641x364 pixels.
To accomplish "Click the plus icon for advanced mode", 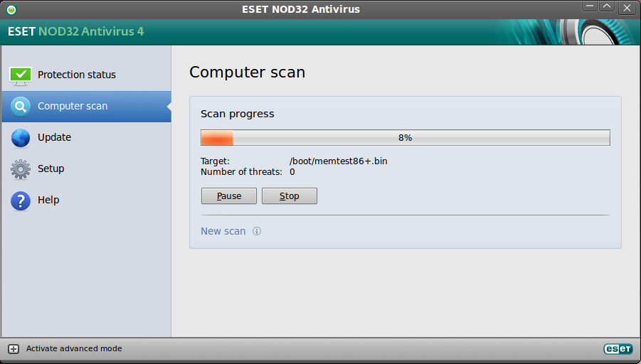I will [14, 349].
